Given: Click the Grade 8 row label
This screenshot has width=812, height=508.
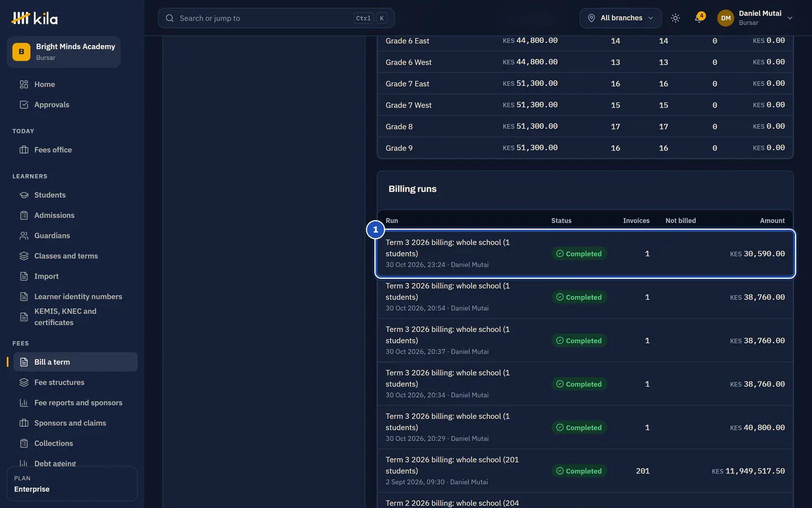Looking at the screenshot, I should (x=399, y=126).
